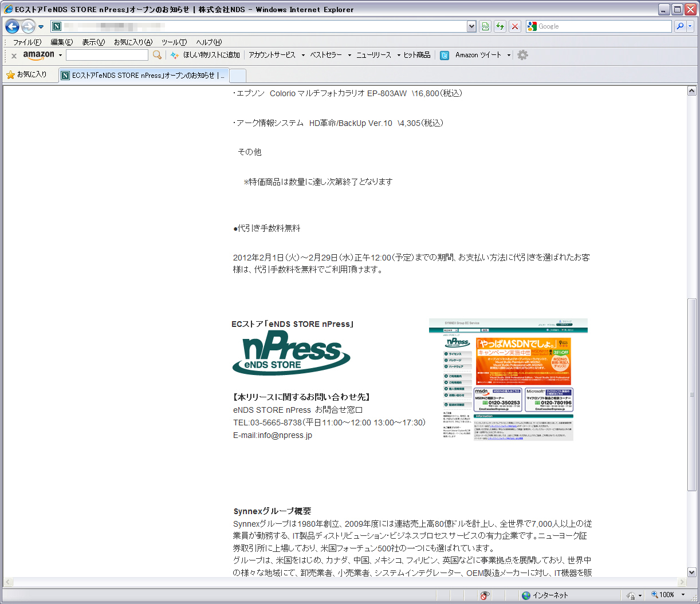Open お気に入り favorites star button
The width and height of the screenshot is (700, 604).
click(x=26, y=74)
